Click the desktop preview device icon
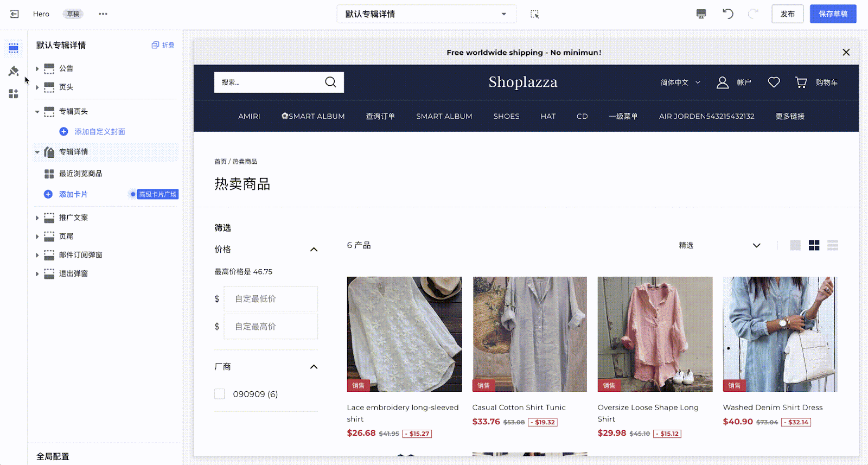 [x=701, y=14]
